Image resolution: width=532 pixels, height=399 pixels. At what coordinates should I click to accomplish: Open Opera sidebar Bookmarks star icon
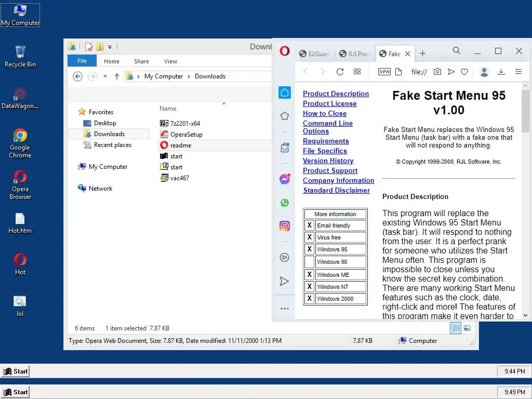pos(285,116)
